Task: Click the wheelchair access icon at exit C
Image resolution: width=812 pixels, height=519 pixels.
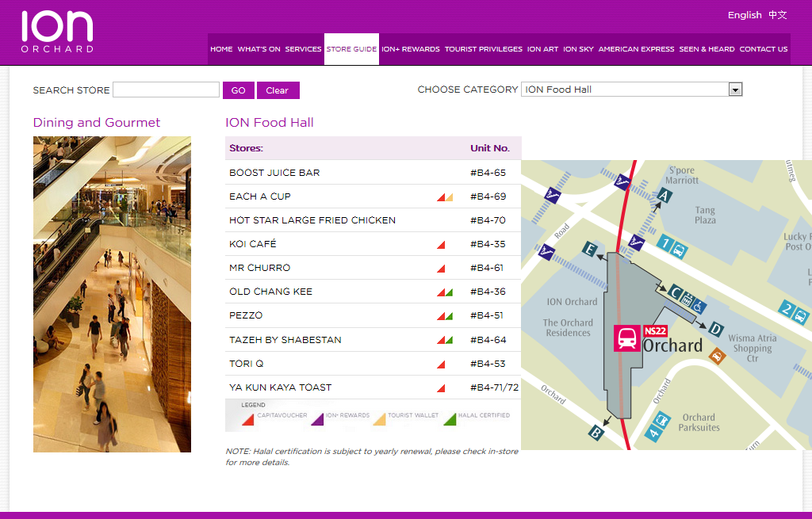Action: click(699, 307)
